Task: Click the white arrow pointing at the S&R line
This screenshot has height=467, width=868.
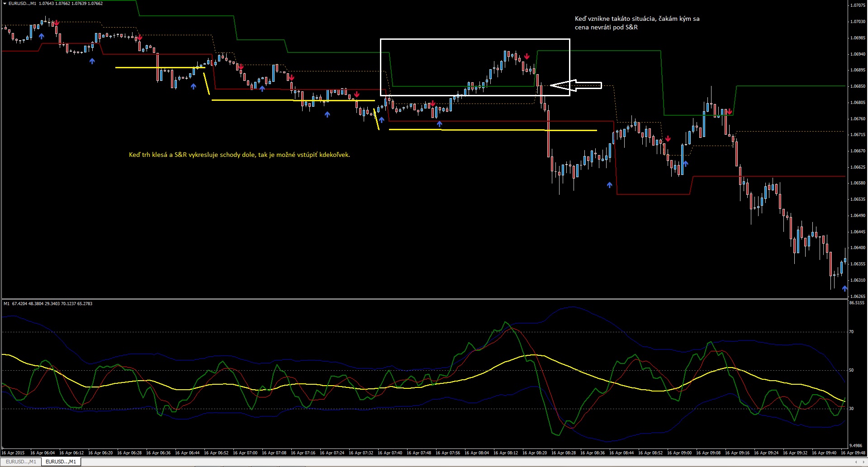Action: click(575, 85)
